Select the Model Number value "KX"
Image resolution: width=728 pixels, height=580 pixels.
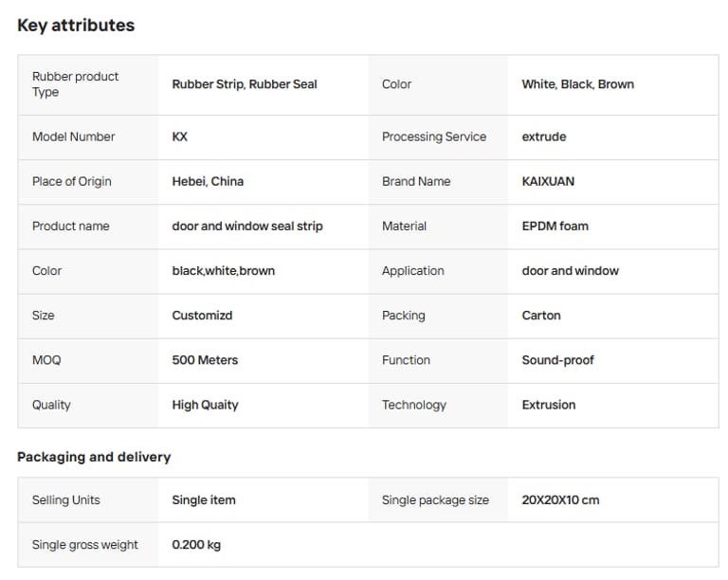(x=180, y=136)
